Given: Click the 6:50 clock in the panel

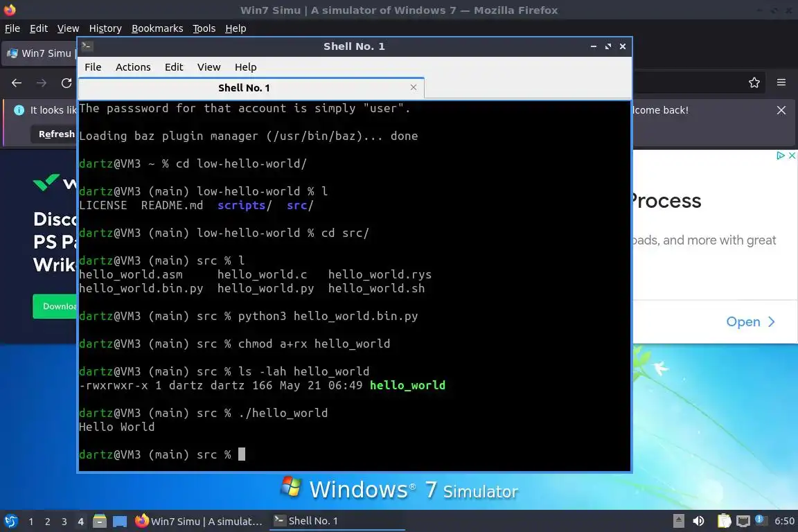Looking at the screenshot, I should (x=784, y=521).
